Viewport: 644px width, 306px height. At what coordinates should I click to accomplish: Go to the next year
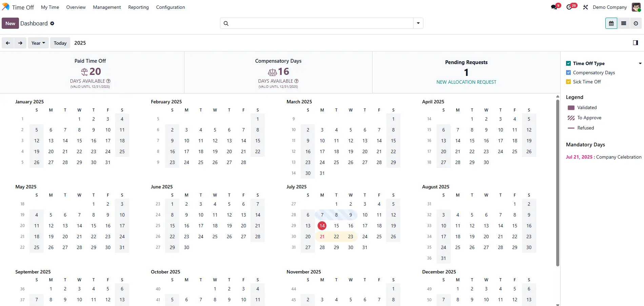click(20, 43)
